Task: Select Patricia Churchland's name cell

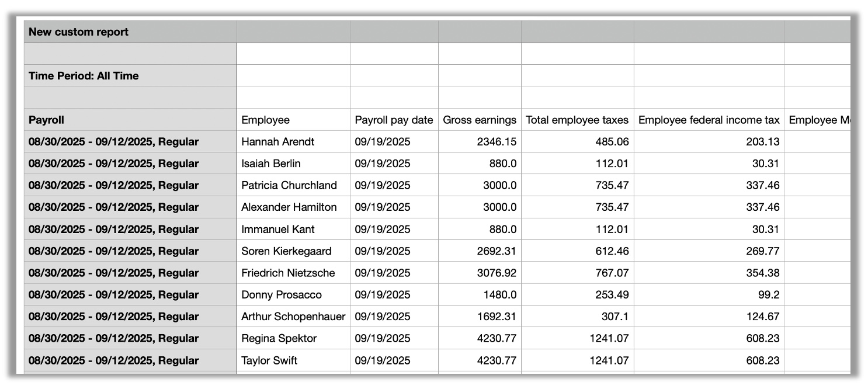Action: point(289,186)
